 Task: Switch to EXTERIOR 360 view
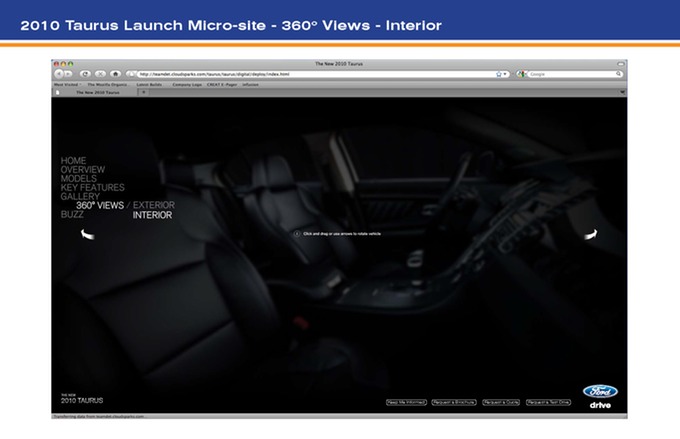154,205
